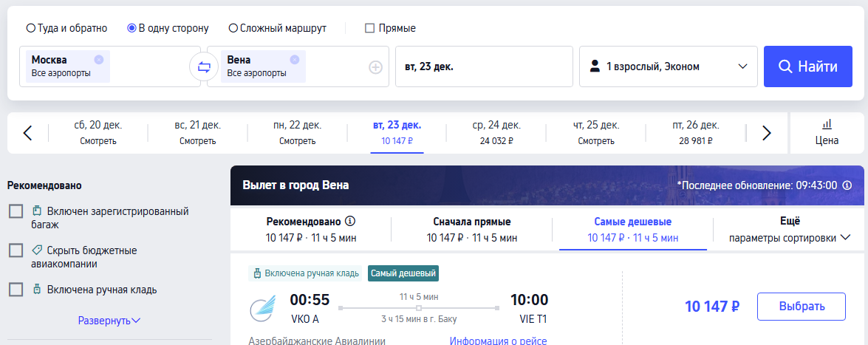868x345 pixels.
Task: Expand filters with Развернуть
Action: coord(109,321)
